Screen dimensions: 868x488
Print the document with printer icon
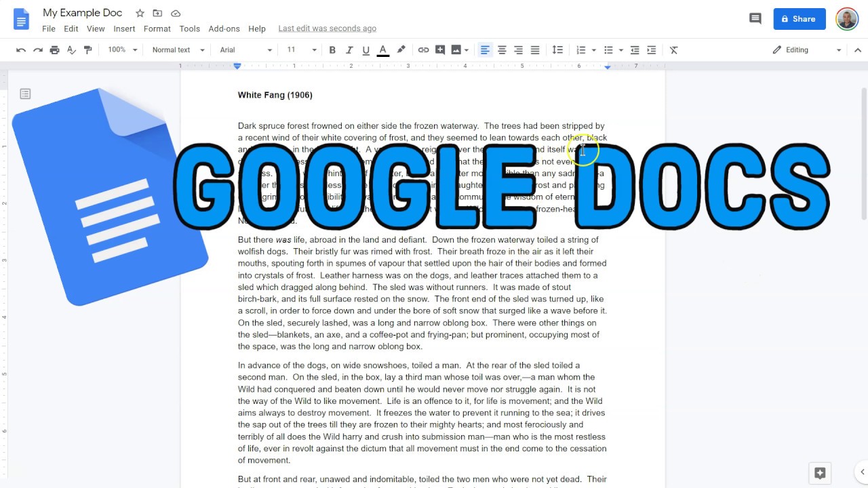tap(55, 50)
